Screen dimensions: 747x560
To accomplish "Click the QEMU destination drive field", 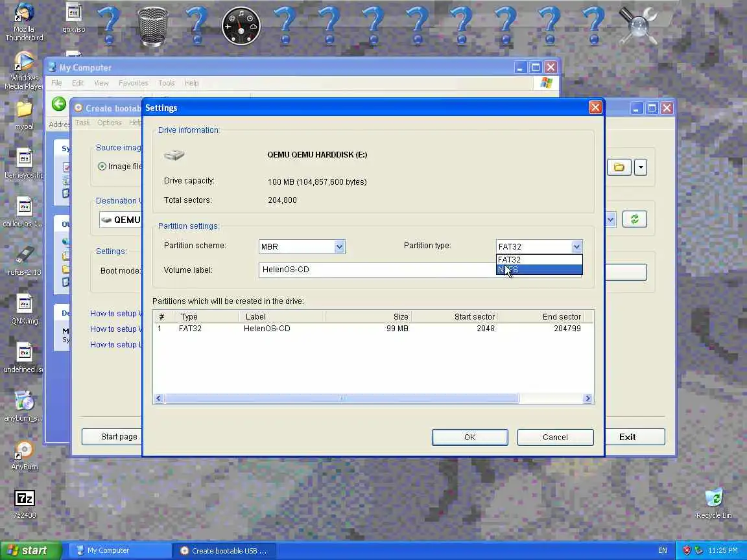I will pyautogui.click(x=121, y=220).
